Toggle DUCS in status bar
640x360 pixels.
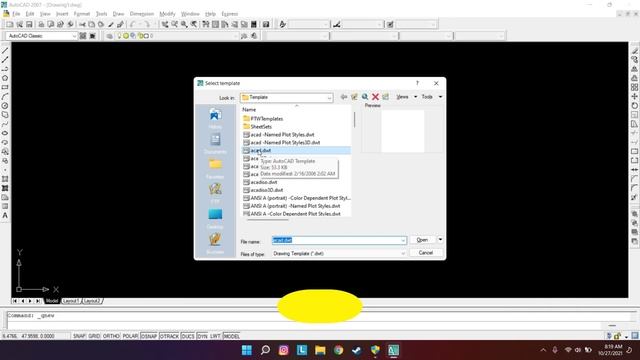point(188,336)
